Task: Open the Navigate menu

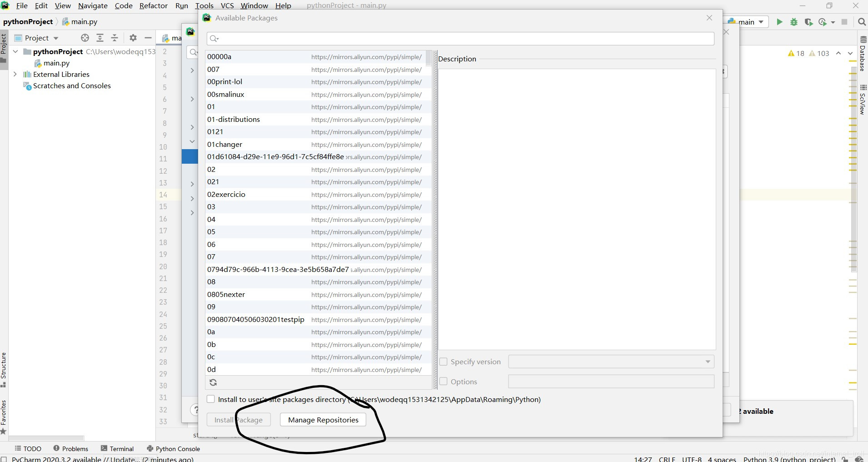Action: [x=93, y=5]
